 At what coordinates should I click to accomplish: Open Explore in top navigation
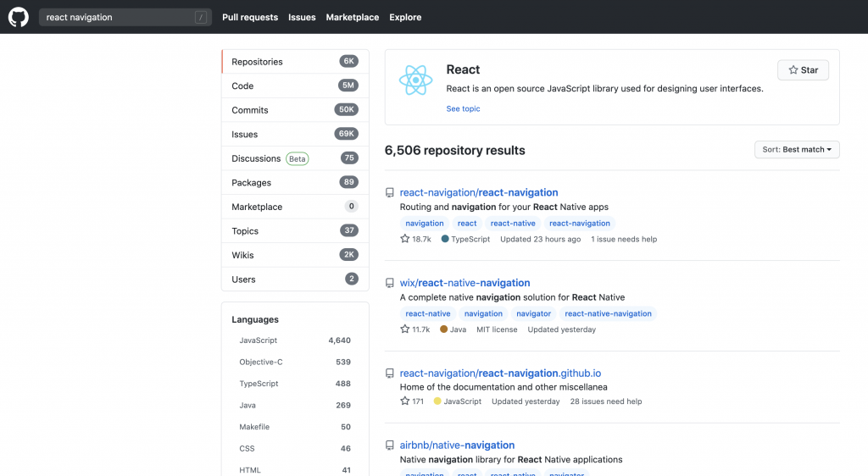pyautogui.click(x=405, y=17)
